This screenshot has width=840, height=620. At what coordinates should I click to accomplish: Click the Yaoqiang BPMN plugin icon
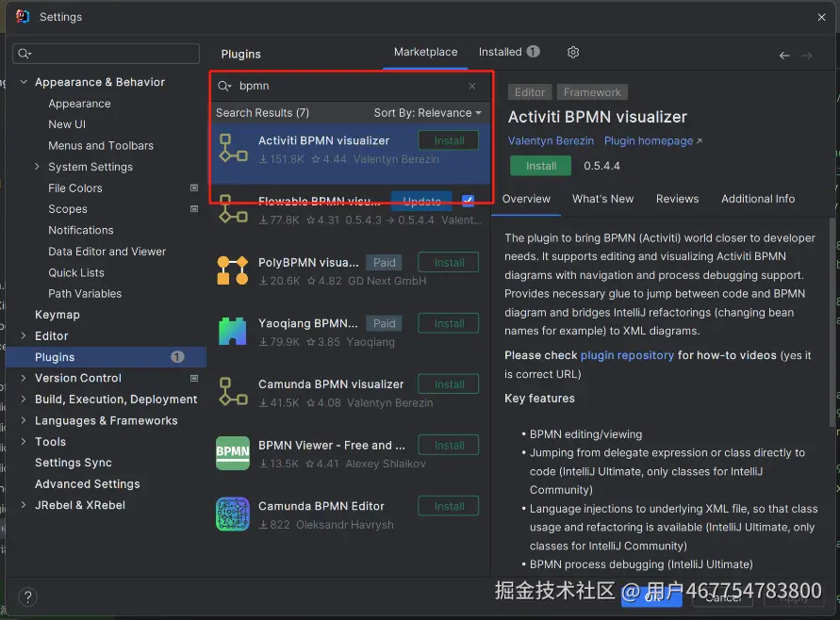[233, 332]
